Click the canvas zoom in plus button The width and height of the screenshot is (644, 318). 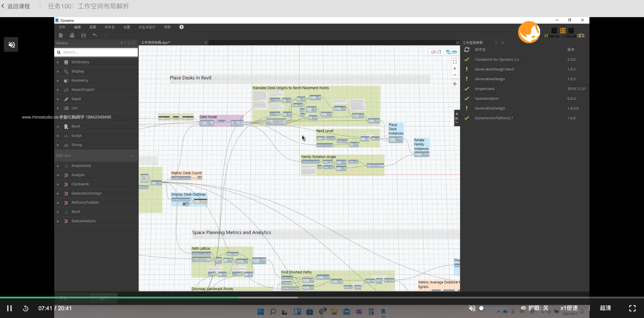[x=455, y=69]
